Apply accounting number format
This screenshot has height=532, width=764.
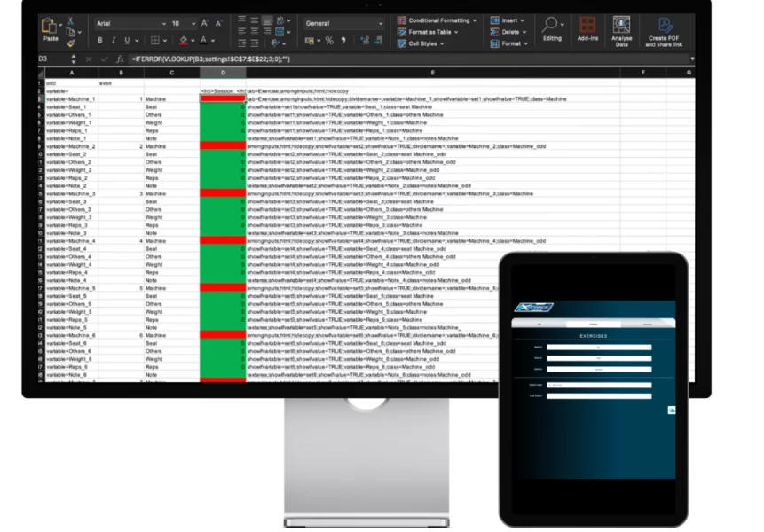310,41
